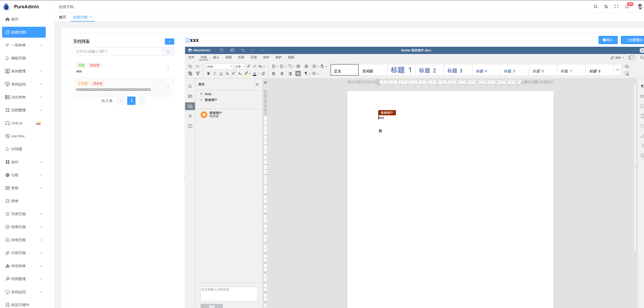Image resolution: width=644 pixels, height=308 pixels.
Task: Click the copy style paint roller icon
Action: coord(198,73)
